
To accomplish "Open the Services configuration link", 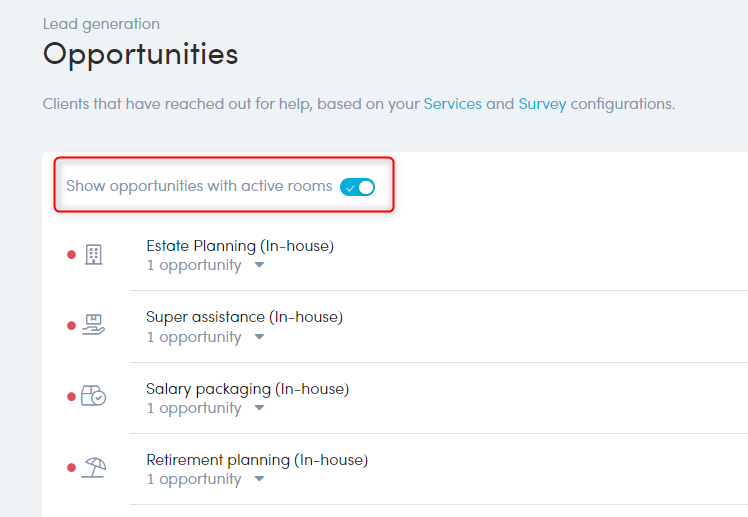I will tap(453, 104).
